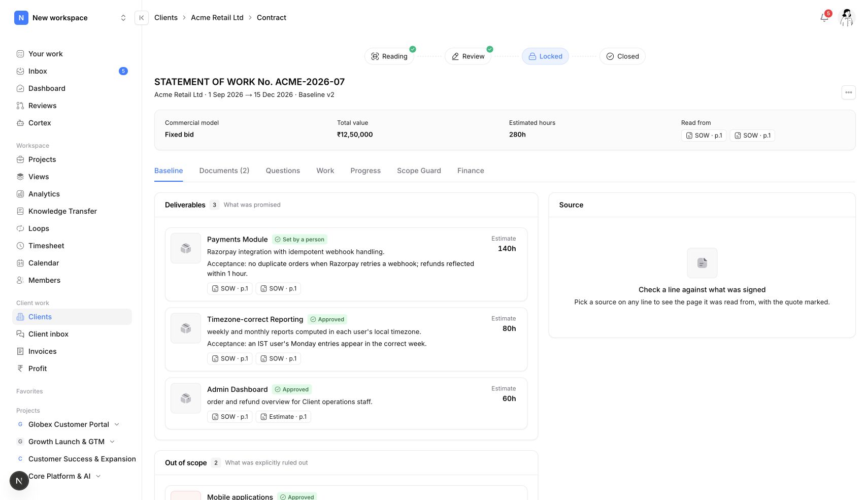Select the Baseline tab
868x500 pixels.
coord(169,171)
